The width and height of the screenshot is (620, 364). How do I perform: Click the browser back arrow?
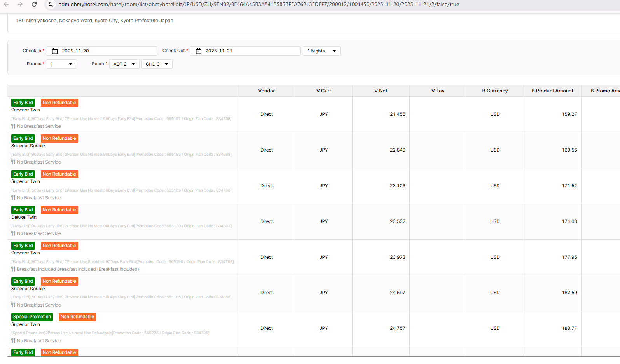click(x=6, y=4)
